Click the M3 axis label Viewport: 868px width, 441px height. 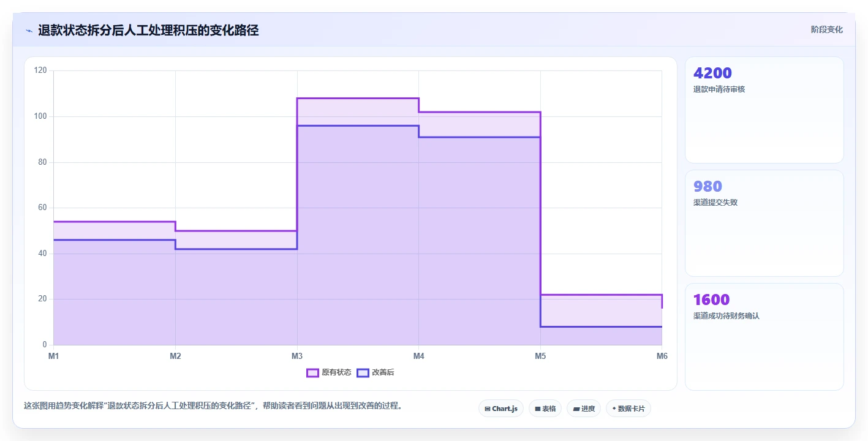[297, 356]
